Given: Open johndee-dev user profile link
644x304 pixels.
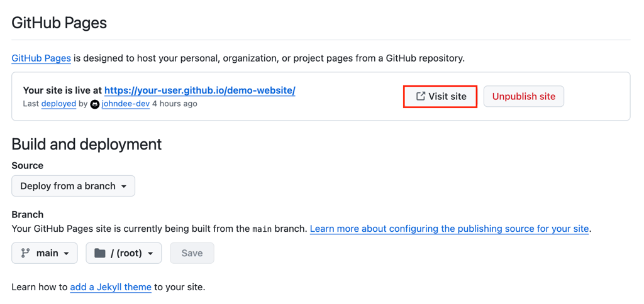Looking at the screenshot, I should coord(125,104).
